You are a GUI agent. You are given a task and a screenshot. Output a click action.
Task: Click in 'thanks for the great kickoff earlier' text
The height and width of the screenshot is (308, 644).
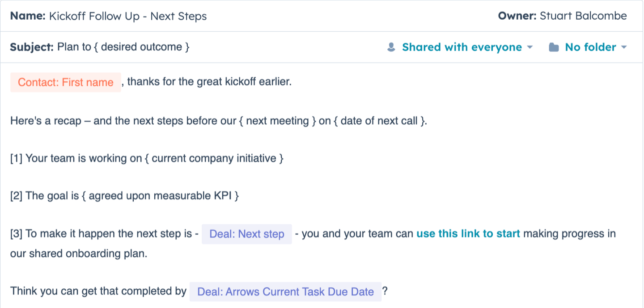click(209, 82)
